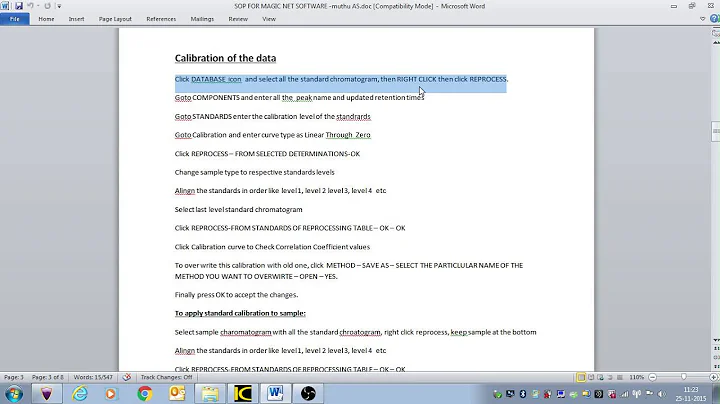Open the Windows Start button
The image size is (720, 404).
14,394
